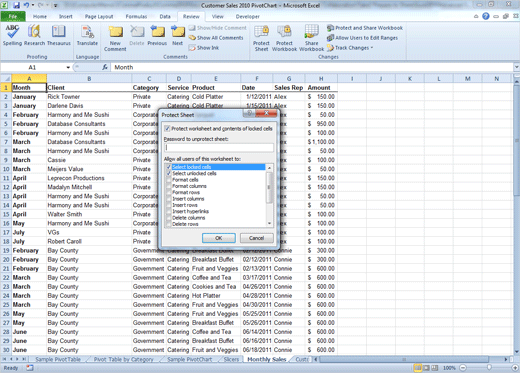Click OK in Protect Sheet dialog
Image resolution: width=520 pixels, height=373 pixels.
[x=219, y=238]
